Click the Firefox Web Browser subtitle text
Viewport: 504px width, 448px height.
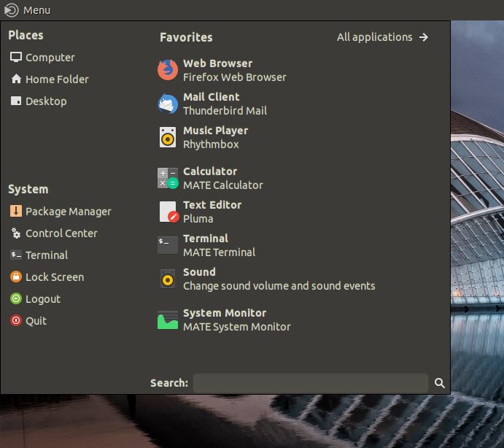click(x=235, y=77)
